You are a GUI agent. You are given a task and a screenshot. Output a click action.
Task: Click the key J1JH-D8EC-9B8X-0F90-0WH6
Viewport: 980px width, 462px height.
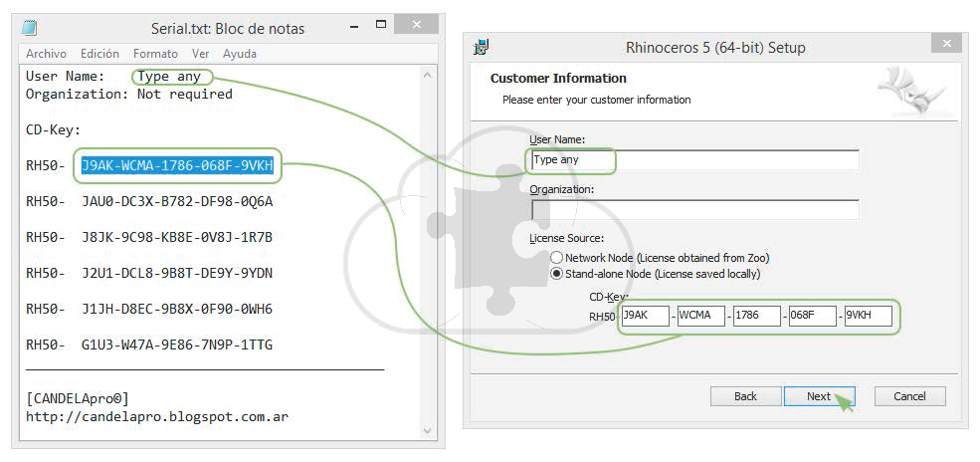[x=177, y=309]
